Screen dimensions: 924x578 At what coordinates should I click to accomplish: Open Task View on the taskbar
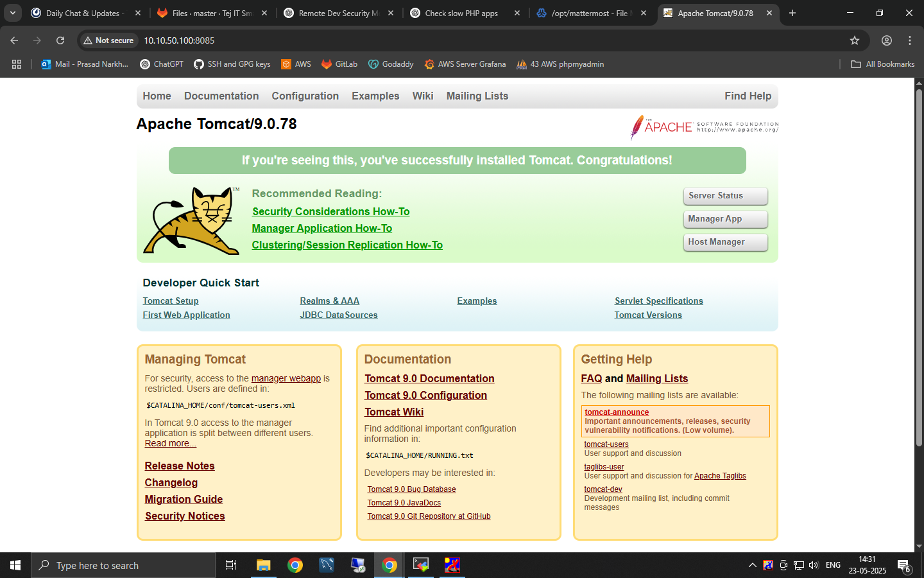(x=231, y=565)
